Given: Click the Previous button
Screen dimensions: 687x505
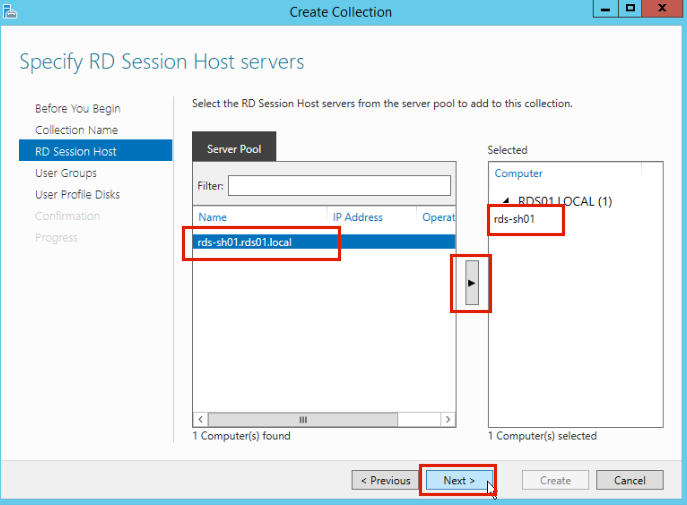Looking at the screenshot, I should pyautogui.click(x=385, y=480).
